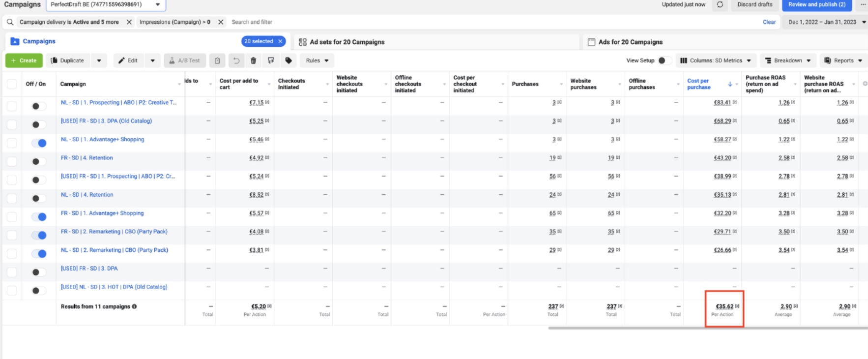Image resolution: width=868 pixels, height=359 pixels.
Task: Click the clipboard paste icon in toolbar
Action: [x=217, y=60]
